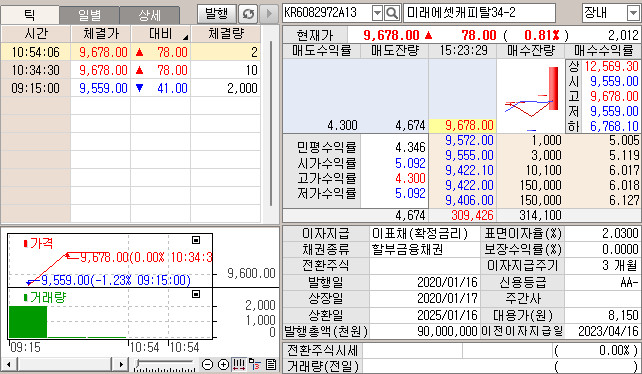The width and height of the screenshot is (642, 374).
Task: Click the 체결량 column header
Action: [x=226, y=34]
